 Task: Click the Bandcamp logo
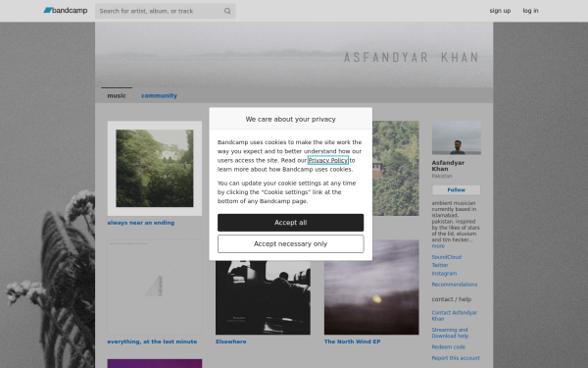(66, 11)
